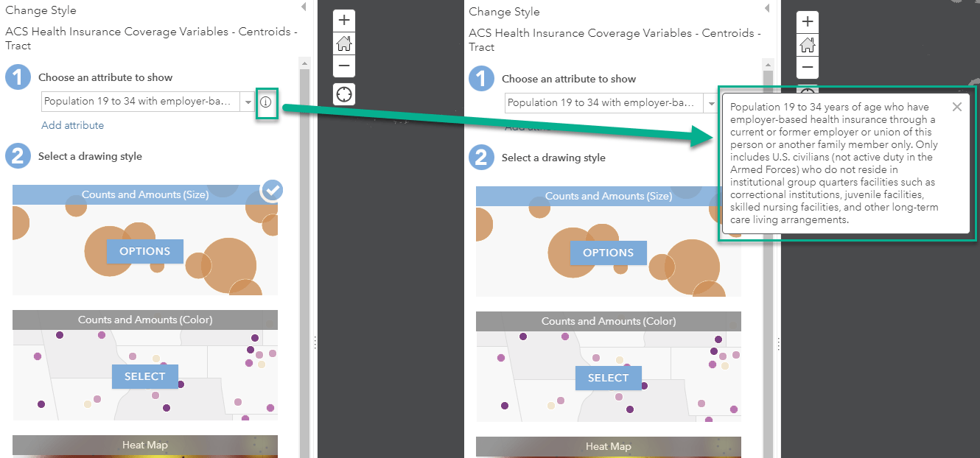Image resolution: width=980 pixels, height=458 pixels.
Task: Close the attribute description tooltip
Action: click(x=956, y=106)
